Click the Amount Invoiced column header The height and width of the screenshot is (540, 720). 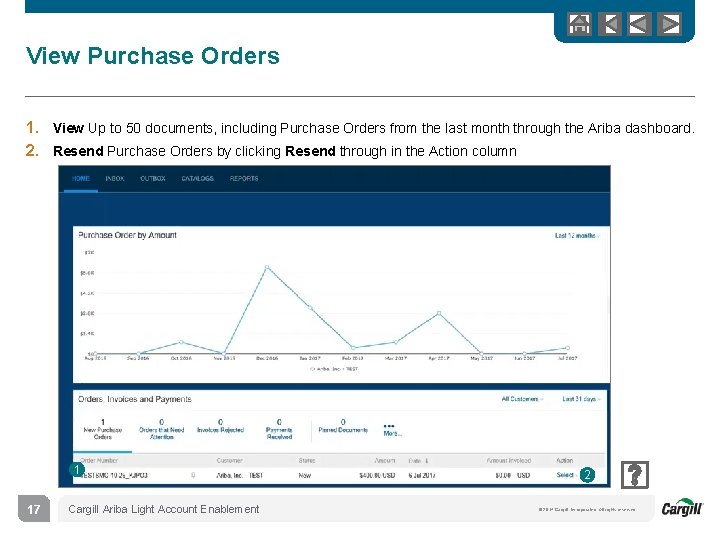click(x=509, y=460)
